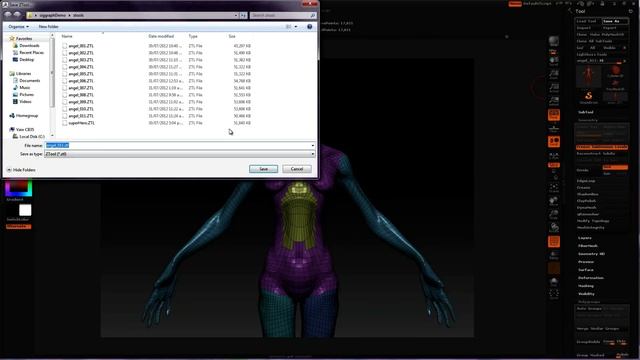
Task: Click the white secondary color swatch
Action: (x=25, y=210)
